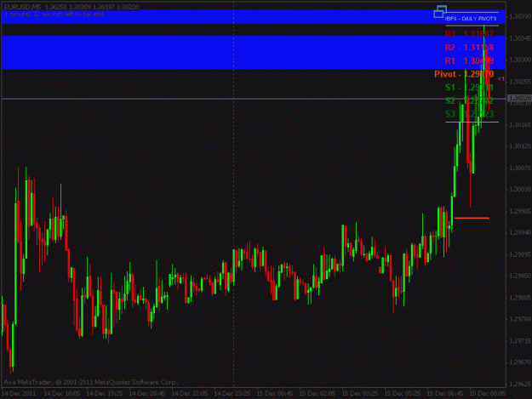Click the 15 Dec 05:25 time label

403,394
